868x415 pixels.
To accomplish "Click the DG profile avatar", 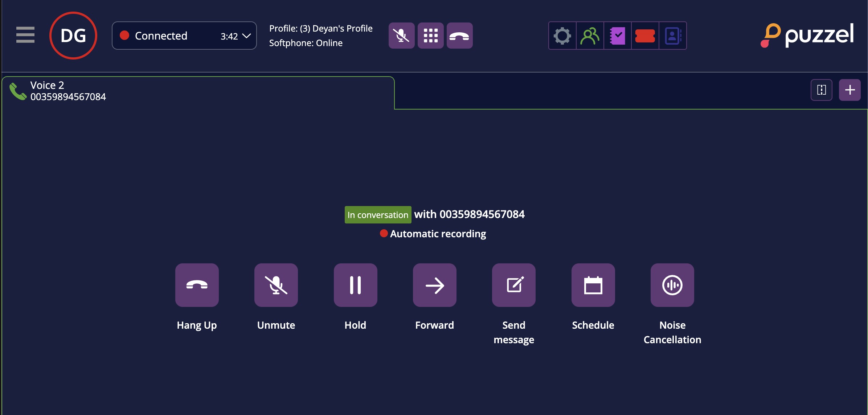I will [x=73, y=35].
